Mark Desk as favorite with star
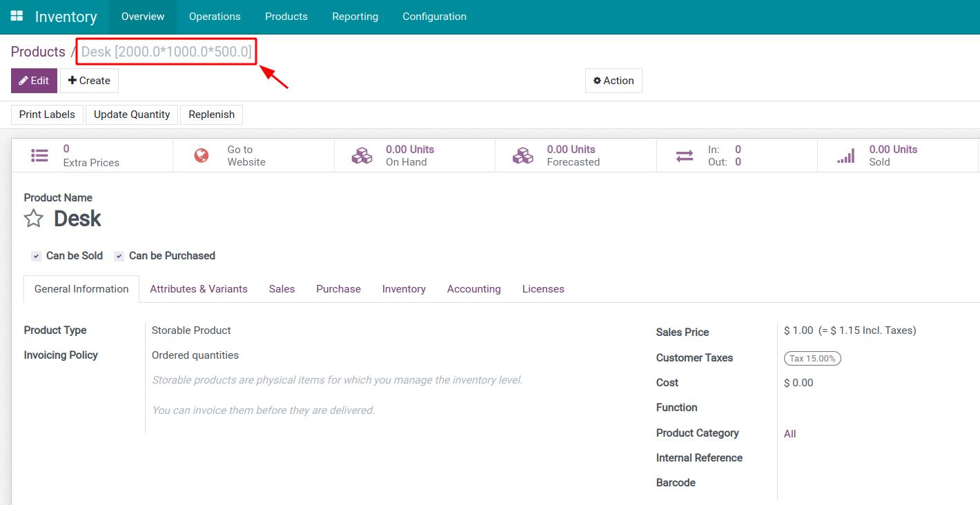This screenshot has height=505, width=980. 34,219
